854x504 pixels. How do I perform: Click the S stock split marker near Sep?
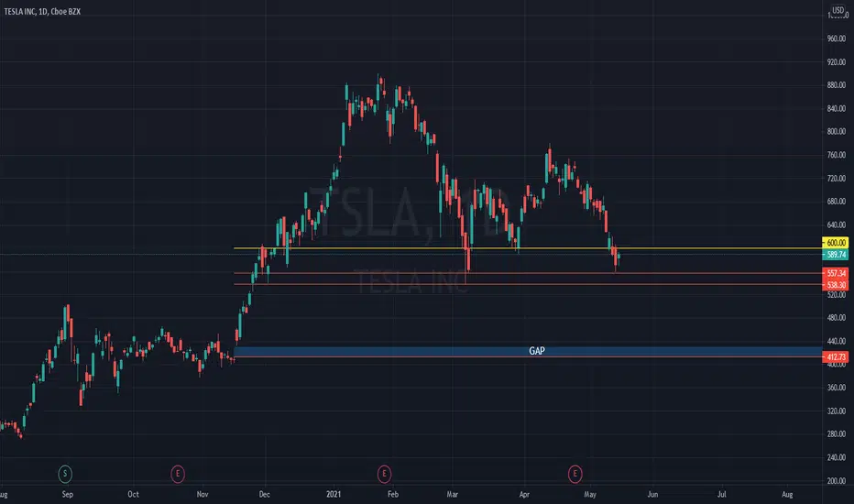coord(65,474)
